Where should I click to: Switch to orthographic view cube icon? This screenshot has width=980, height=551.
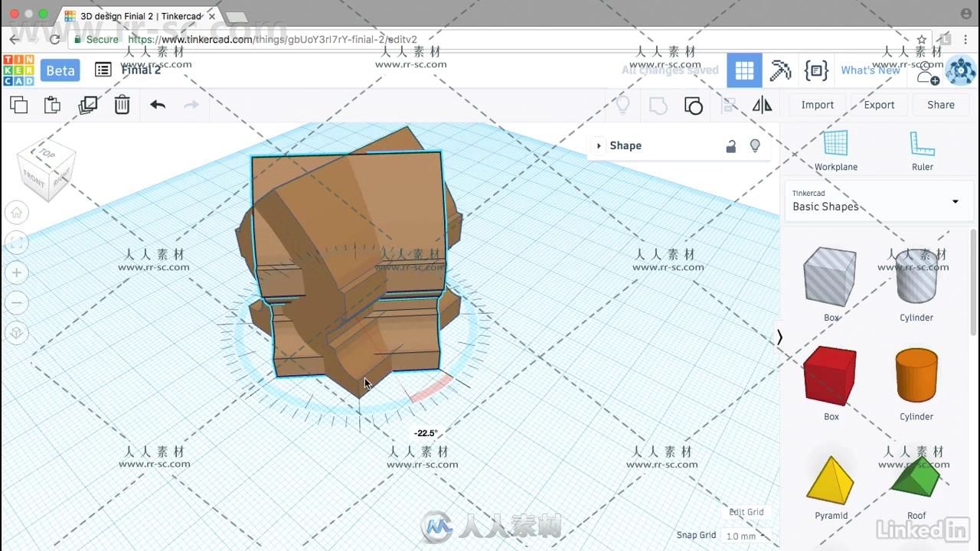click(17, 333)
